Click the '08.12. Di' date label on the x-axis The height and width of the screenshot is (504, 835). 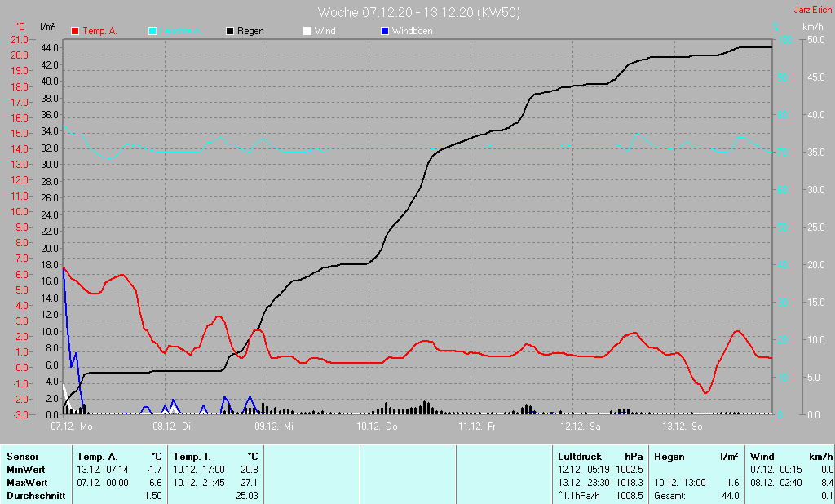pyautogui.click(x=171, y=427)
